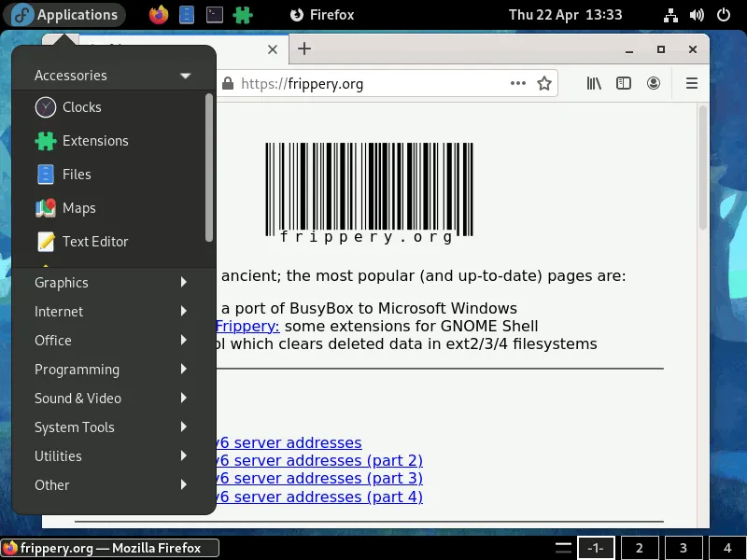Click the server addresses (part 4) link
Viewport: 747px width, 560px height.
(317, 497)
